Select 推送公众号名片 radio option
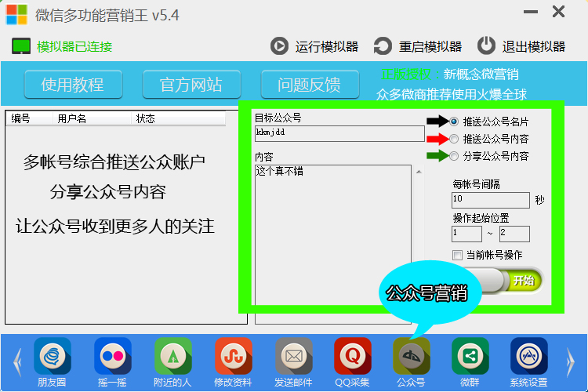The image size is (588, 392). [454, 122]
